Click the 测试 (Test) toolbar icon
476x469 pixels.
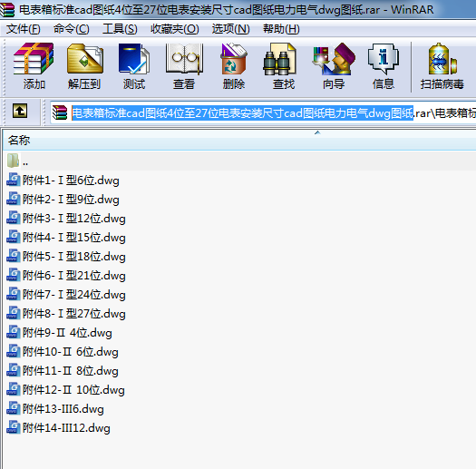coord(134,59)
